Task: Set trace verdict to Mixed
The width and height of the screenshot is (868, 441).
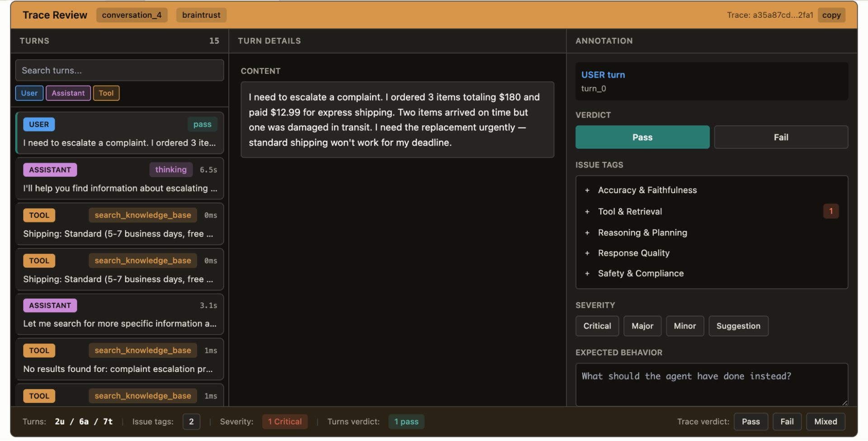Action: pyautogui.click(x=826, y=422)
